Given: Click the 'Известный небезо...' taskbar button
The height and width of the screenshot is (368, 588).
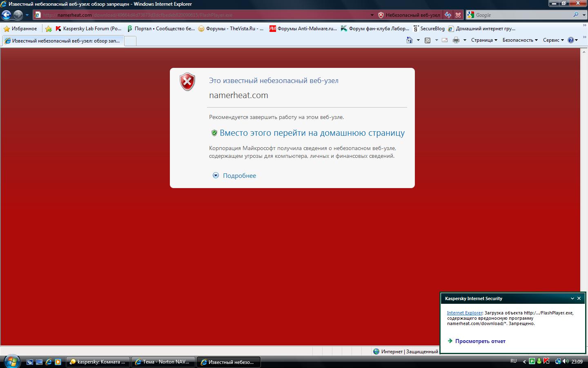Looking at the screenshot, I should (229, 362).
